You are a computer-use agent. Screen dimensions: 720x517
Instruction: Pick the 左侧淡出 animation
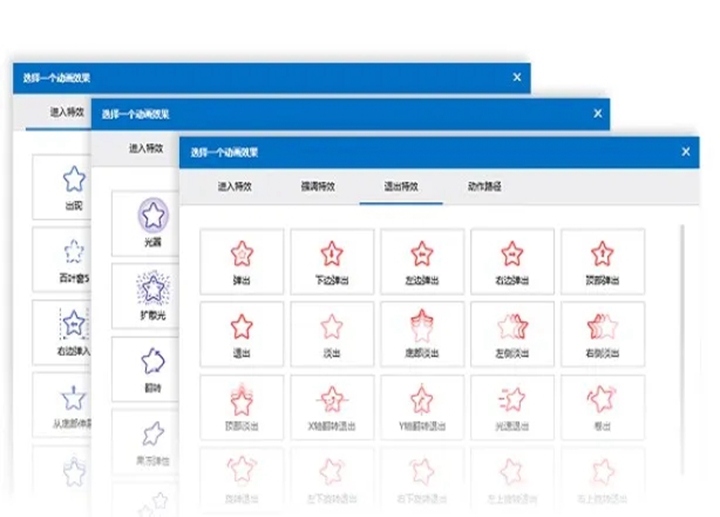(x=512, y=334)
